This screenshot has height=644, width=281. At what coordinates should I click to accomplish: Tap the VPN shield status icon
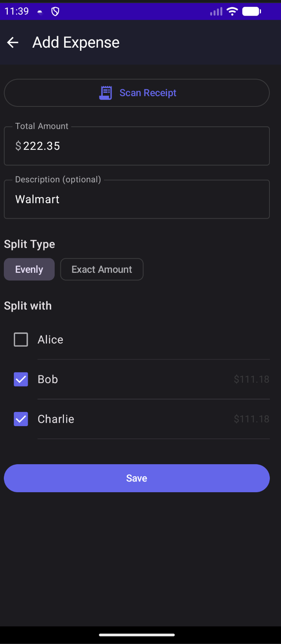click(x=55, y=12)
